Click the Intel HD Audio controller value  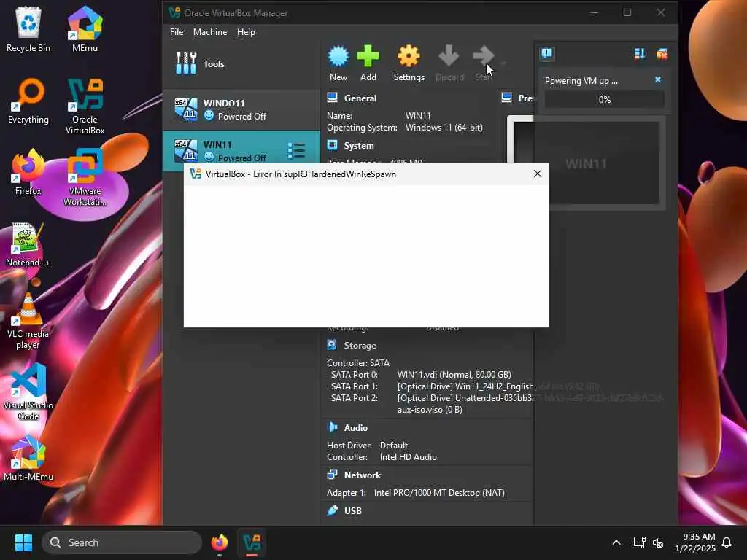pyautogui.click(x=409, y=457)
